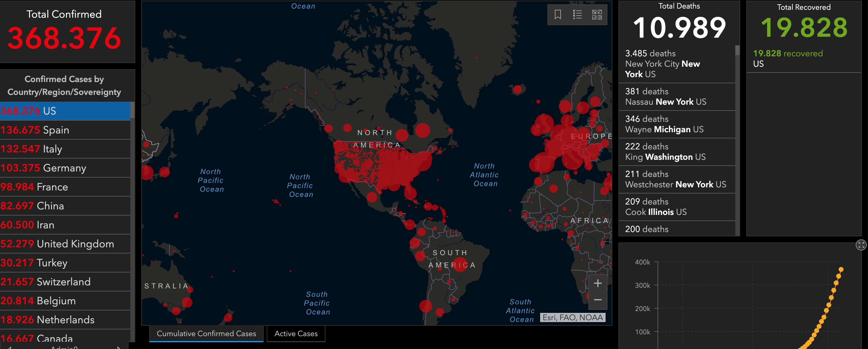Viewport: 868px width, 349px height.
Task: Show the map legend icon
Action: 577,14
